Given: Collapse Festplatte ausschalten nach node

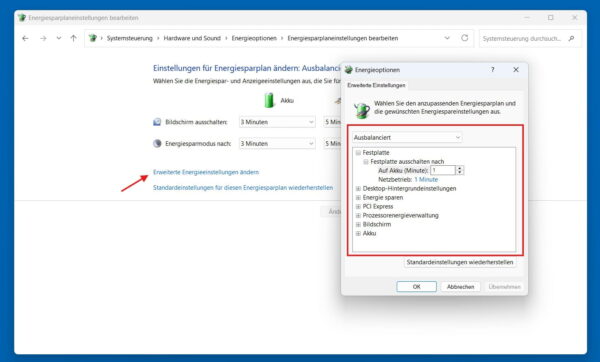Looking at the screenshot, I should point(366,161).
